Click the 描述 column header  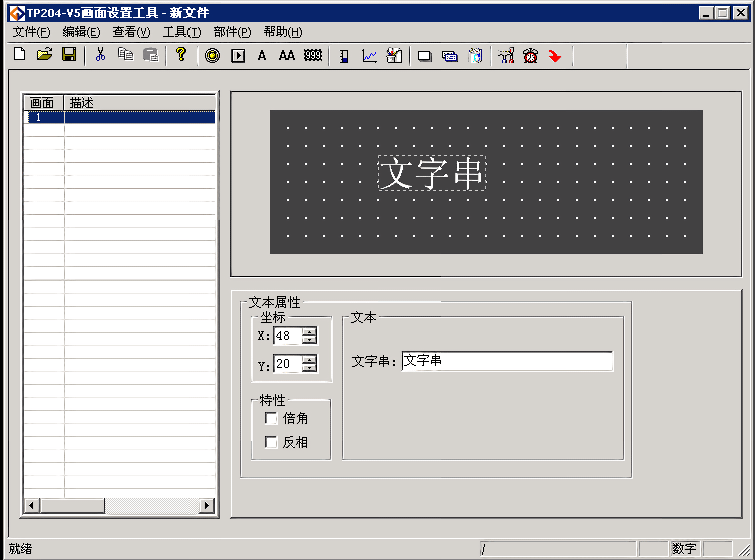click(139, 103)
